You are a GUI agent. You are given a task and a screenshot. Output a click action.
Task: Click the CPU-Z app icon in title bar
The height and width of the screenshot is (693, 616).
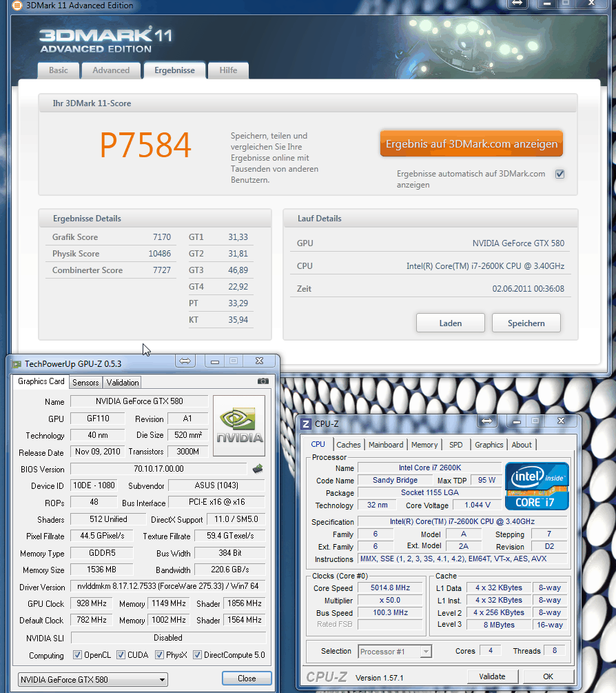[x=306, y=422]
